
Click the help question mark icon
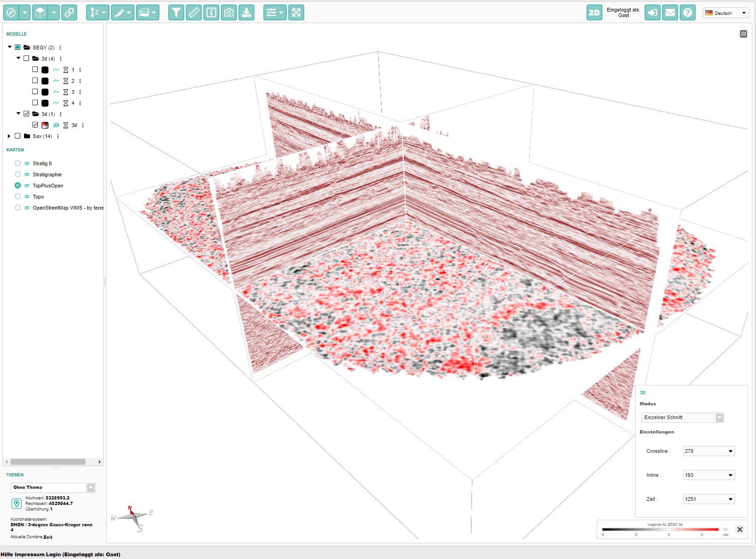coord(688,12)
